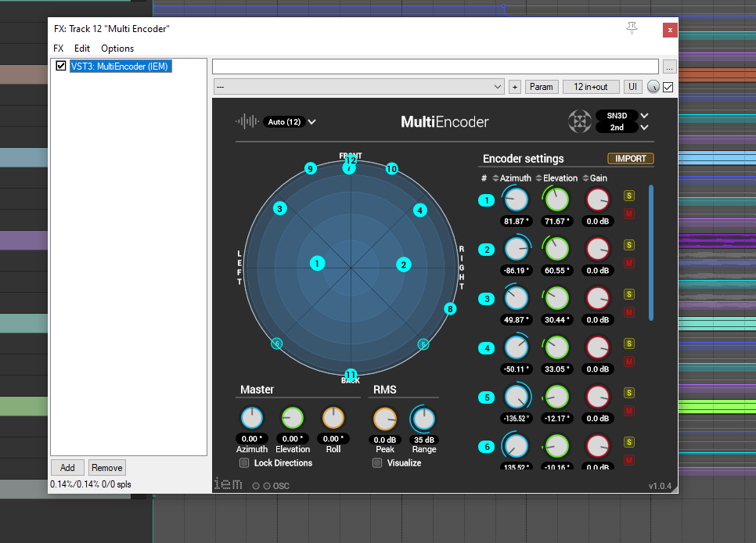Select source marker 8 on the sphere
Viewport: 756px width, 543px height.
(450, 309)
